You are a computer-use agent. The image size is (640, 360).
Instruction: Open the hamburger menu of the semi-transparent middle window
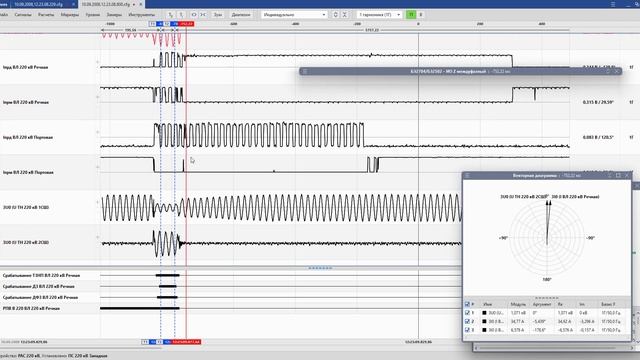pyautogui.click(x=304, y=71)
